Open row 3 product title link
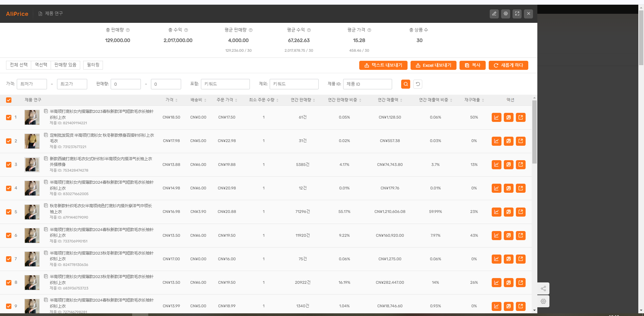The width and height of the screenshot is (644, 316). (x=101, y=162)
